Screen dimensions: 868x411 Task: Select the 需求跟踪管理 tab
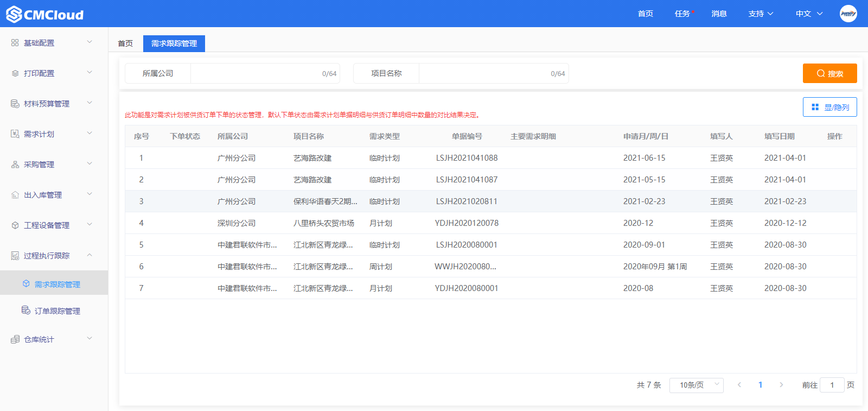tap(174, 43)
